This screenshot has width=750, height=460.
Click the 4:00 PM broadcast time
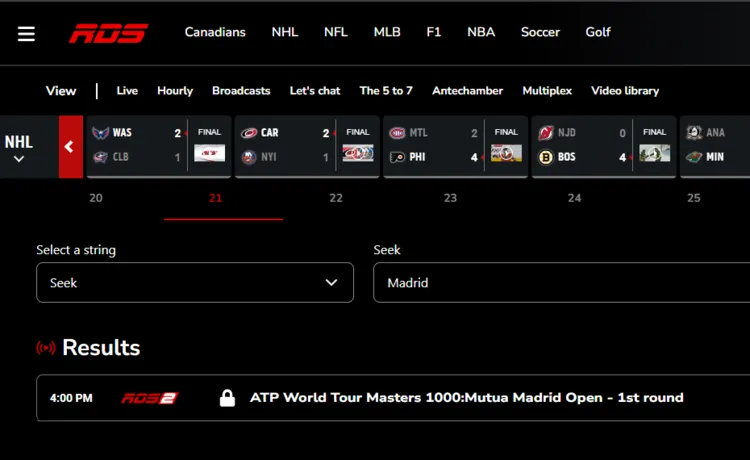[x=71, y=398]
